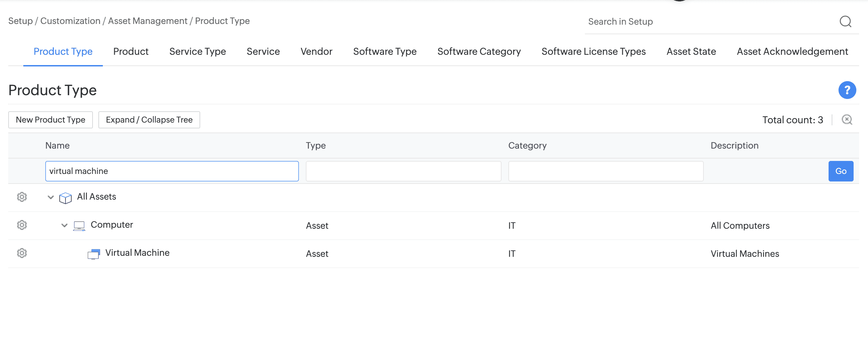Image resolution: width=868 pixels, height=352 pixels.
Task: Collapse the Computer tree node
Action: (x=64, y=225)
